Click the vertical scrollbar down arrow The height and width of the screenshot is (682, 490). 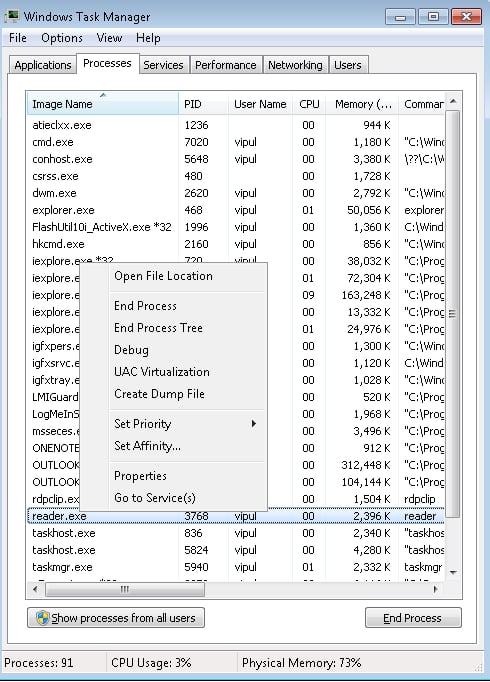(x=453, y=572)
